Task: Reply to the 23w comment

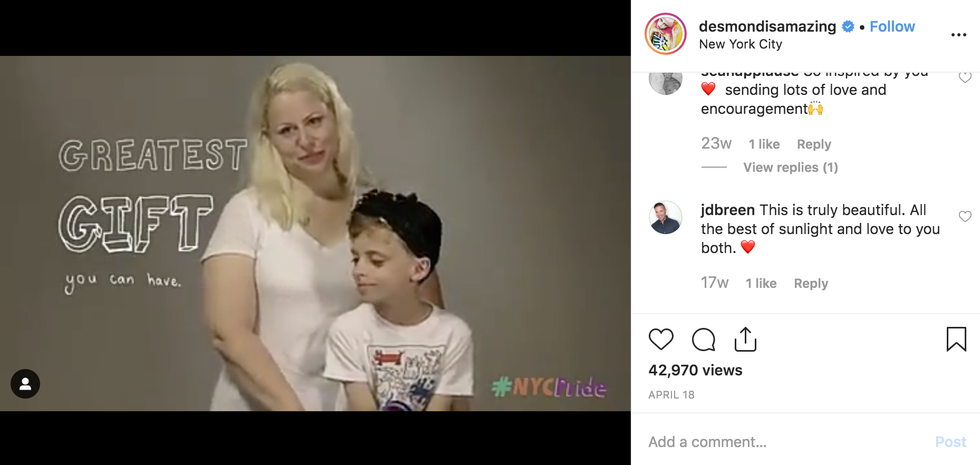Action: tap(814, 144)
